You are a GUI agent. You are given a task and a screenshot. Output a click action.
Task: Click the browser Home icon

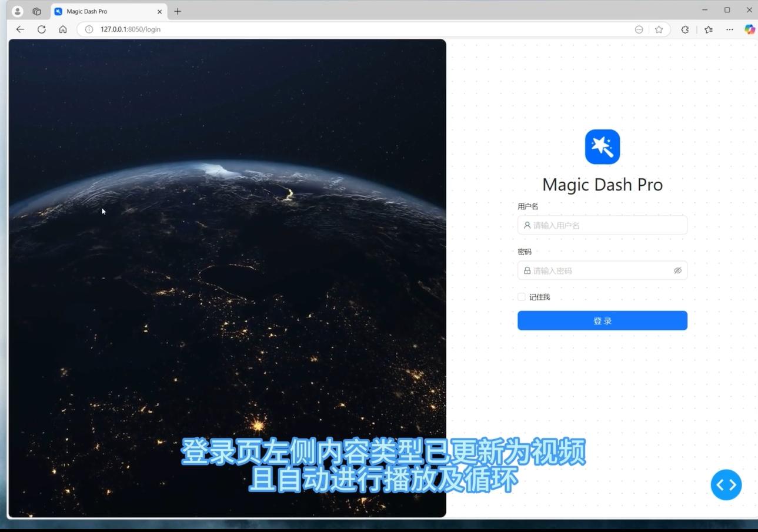tap(63, 29)
